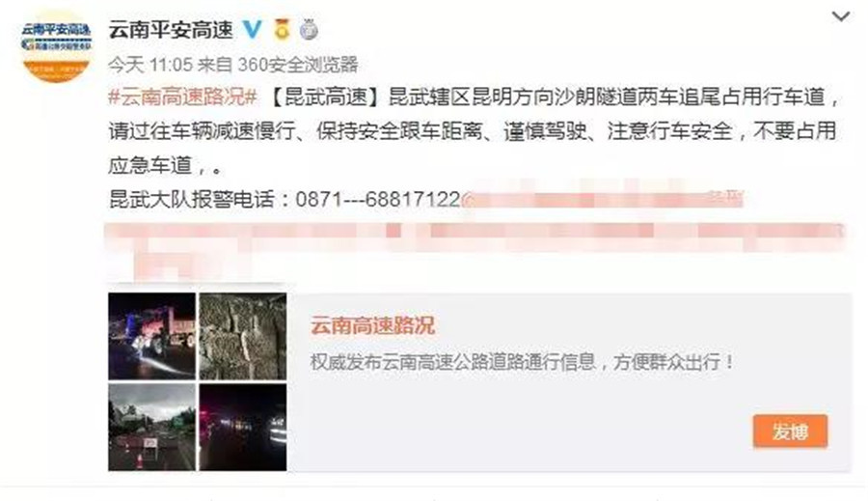View the daytime road closure thumbnail
The height and width of the screenshot is (501, 868).
(151, 428)
